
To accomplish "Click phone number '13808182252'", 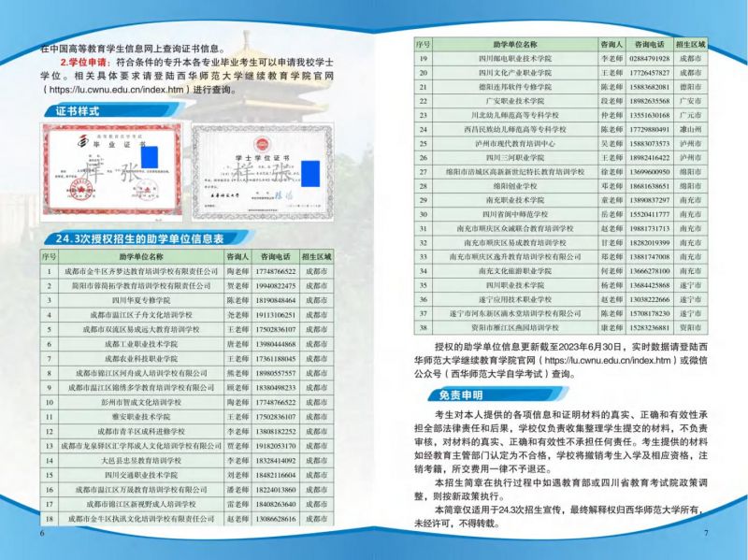I will [x=276, y=431].
